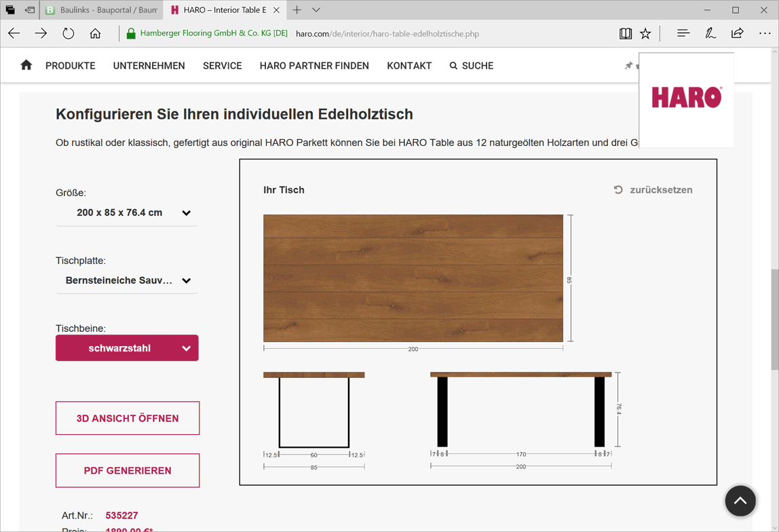Click the table end-view drawing
The width and height of the screenshot is (779, 532).
[314, 410]
